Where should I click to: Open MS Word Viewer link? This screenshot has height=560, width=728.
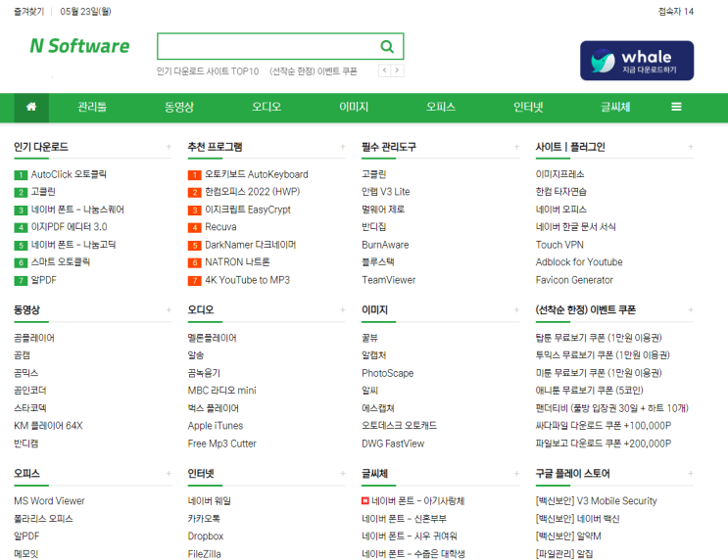pyautogui.click(x=50, y=501)
